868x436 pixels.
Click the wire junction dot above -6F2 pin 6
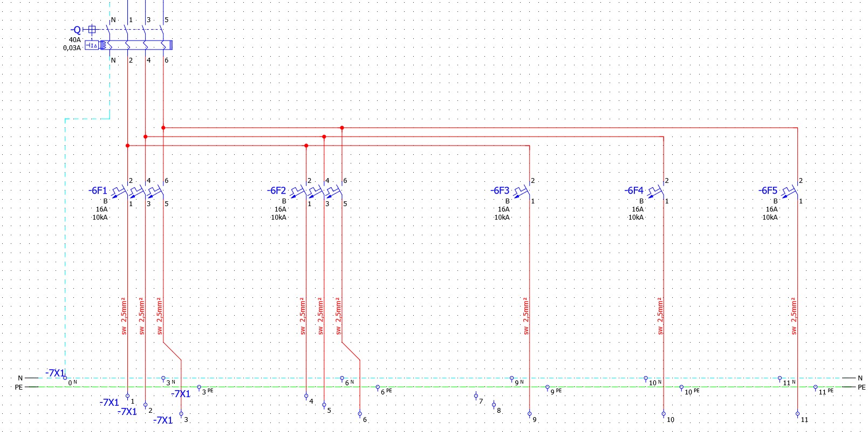click(x=342, y=128)
